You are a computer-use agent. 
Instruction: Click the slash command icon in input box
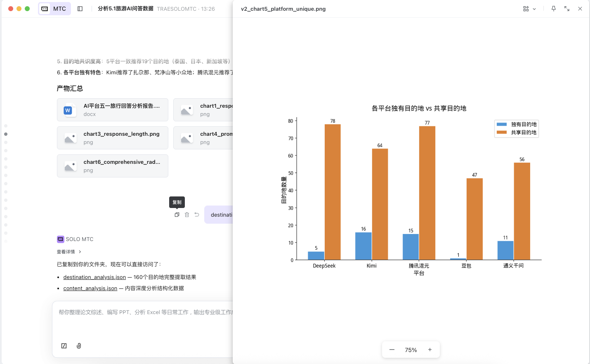coord(64,346)
